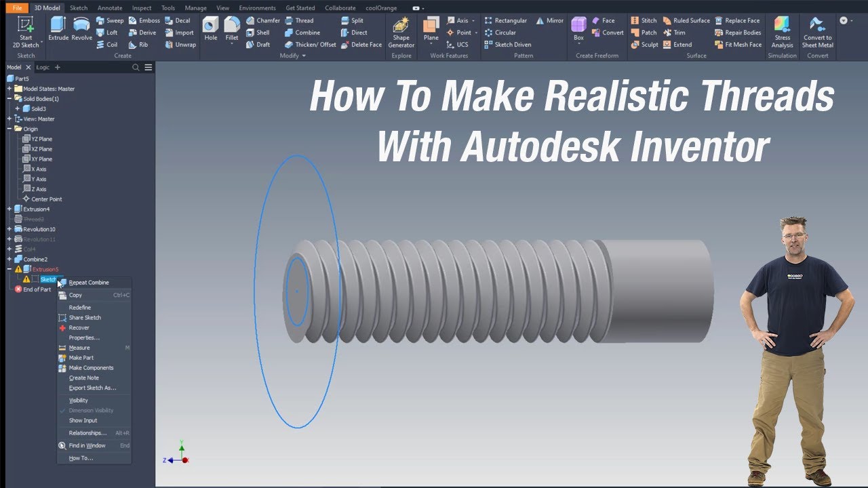The image size is (868, 488).
Task: Select the Unwrap tool
Action: click(180, 45)
